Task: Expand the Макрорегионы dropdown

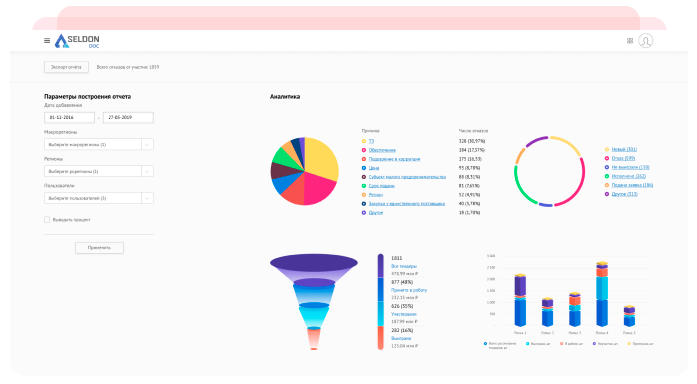Action: (x=99, y=144)
